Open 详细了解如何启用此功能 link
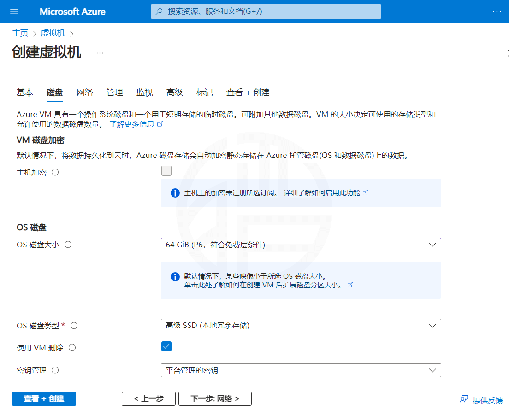 [322, 192]
